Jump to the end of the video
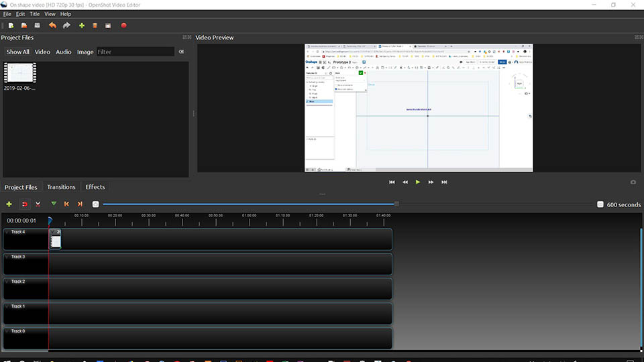Viewport: 644px width, 362px height. tap(444, 182)
